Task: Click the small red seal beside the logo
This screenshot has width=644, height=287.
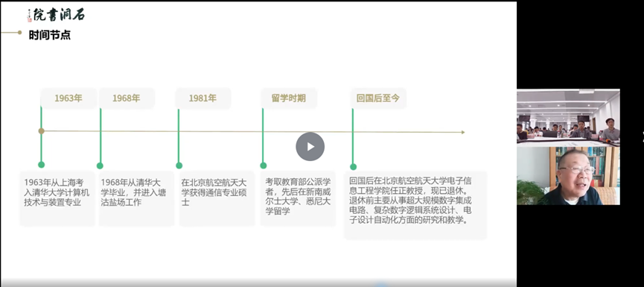Action: pyautogui.click(x=30, y=19)
